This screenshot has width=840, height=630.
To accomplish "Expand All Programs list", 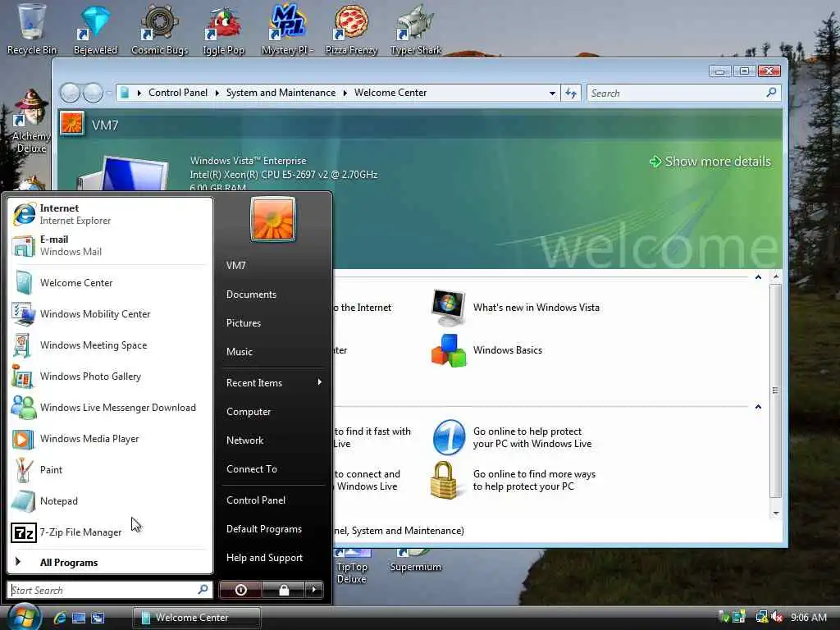I will [x=109, y=562].
